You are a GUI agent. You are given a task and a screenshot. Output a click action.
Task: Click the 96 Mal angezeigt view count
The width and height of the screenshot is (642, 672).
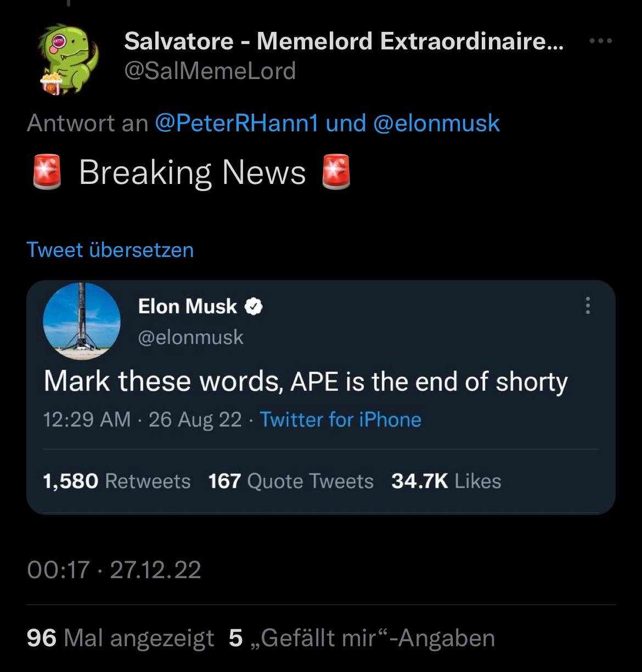pos(120,638)
